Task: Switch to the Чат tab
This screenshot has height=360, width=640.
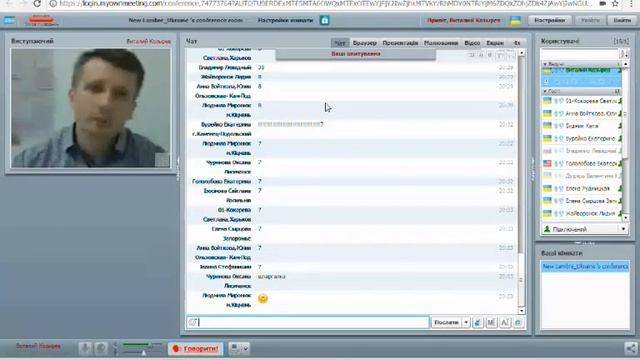Action: [340, 43]
